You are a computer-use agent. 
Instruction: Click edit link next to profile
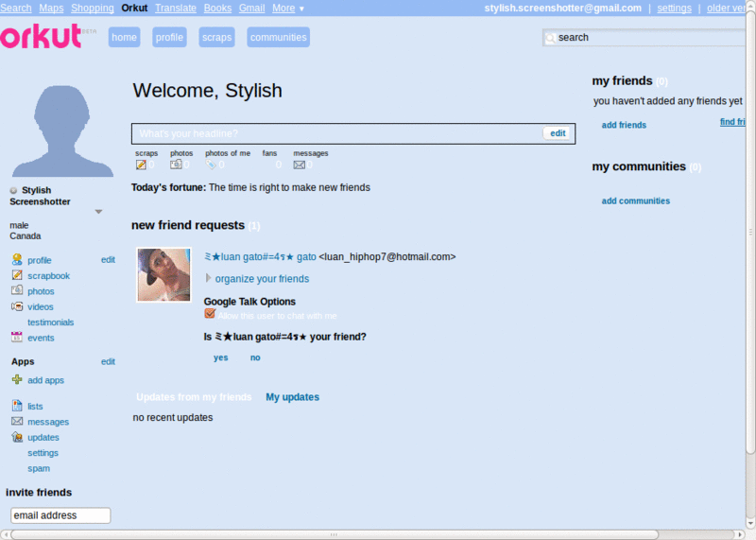tap(108, 260)
